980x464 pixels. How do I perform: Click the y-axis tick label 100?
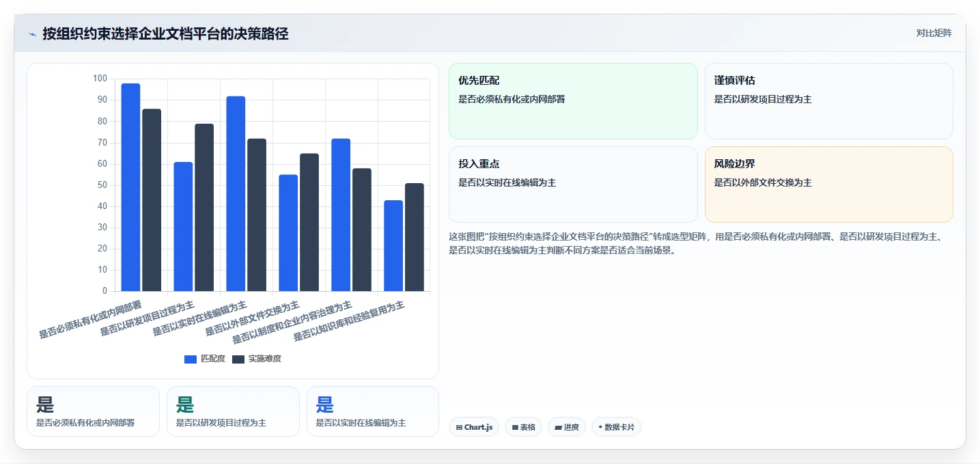click(100, 79)
